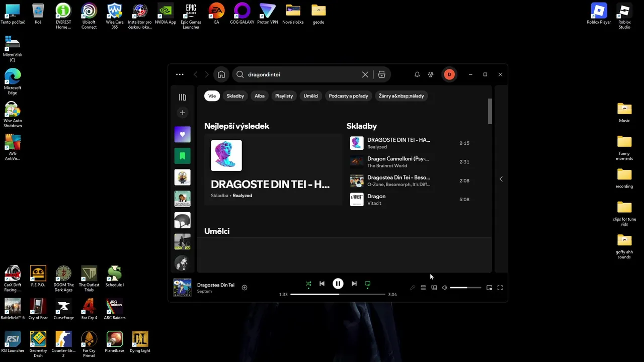Expand the right side panel chevron
Screen dimensions: 644x362
(x=501, y=179)
